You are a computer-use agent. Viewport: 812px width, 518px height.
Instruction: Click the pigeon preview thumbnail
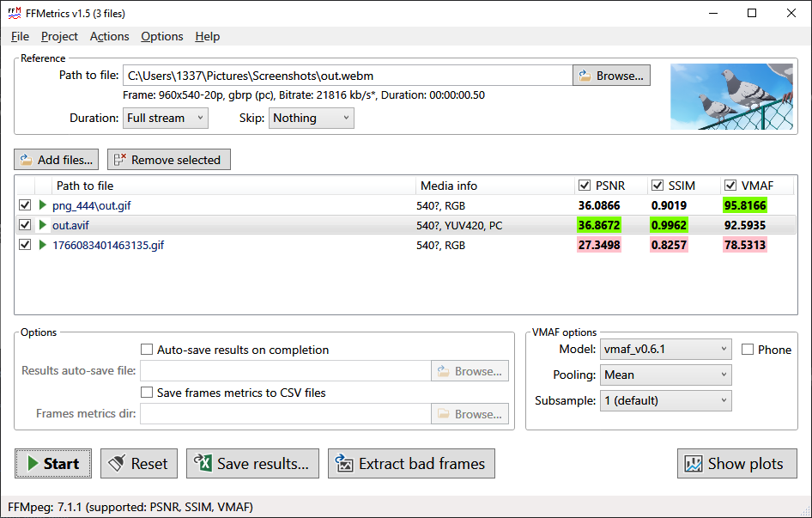pyautogui.click(x=731, y=96)
